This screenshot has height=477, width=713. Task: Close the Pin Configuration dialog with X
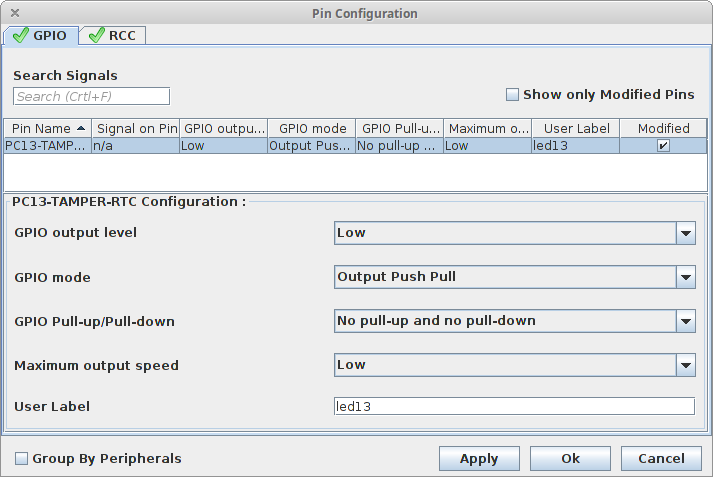(15, 13)
